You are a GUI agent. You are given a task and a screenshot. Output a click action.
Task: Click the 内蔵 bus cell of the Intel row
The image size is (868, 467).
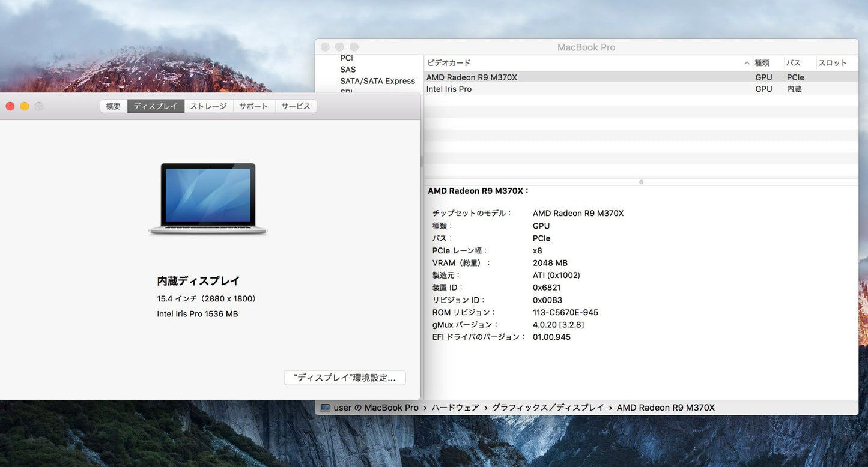pos(794,89)
